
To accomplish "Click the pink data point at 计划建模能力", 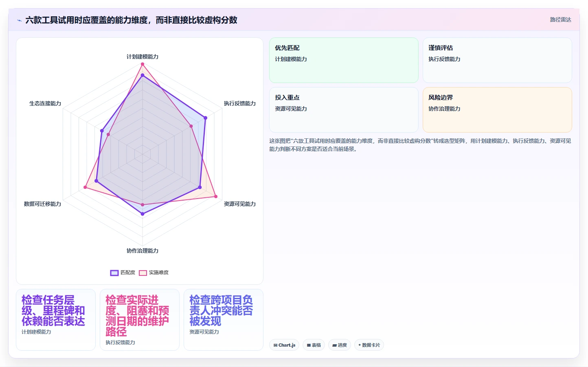I will [143, 64].
